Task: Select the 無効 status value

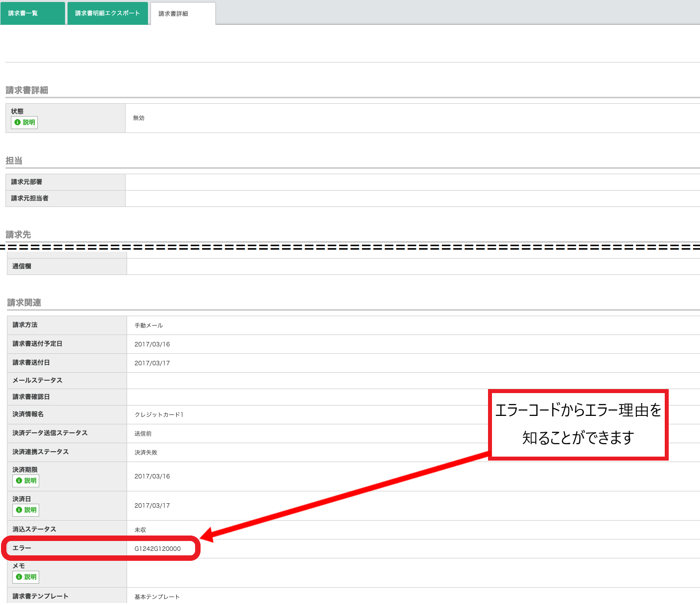Action: [139, 118]
